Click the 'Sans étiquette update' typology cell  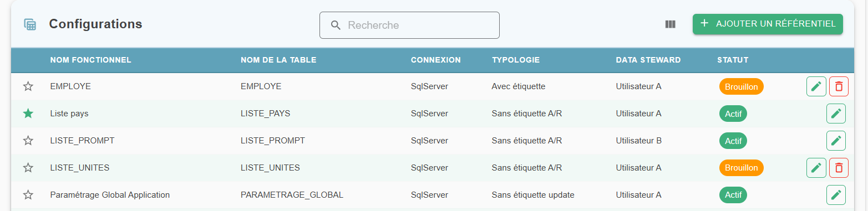[533, 195]
